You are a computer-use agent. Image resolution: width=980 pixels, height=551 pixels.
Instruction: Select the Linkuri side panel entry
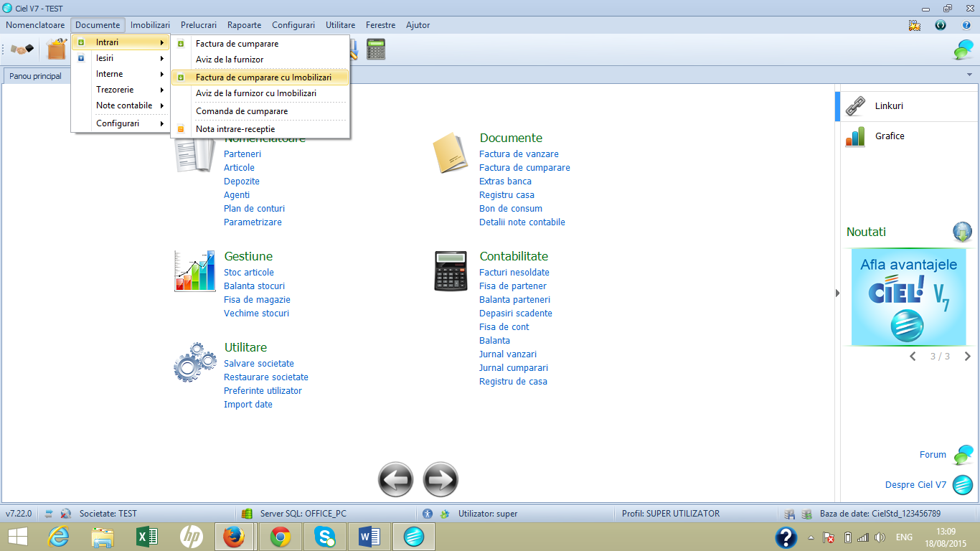(x=905, y=106)
